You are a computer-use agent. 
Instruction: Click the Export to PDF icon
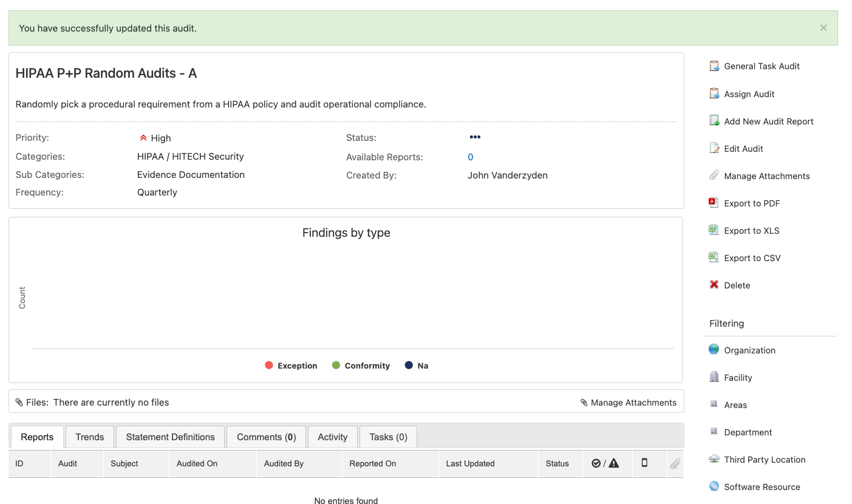coord(714,203)
